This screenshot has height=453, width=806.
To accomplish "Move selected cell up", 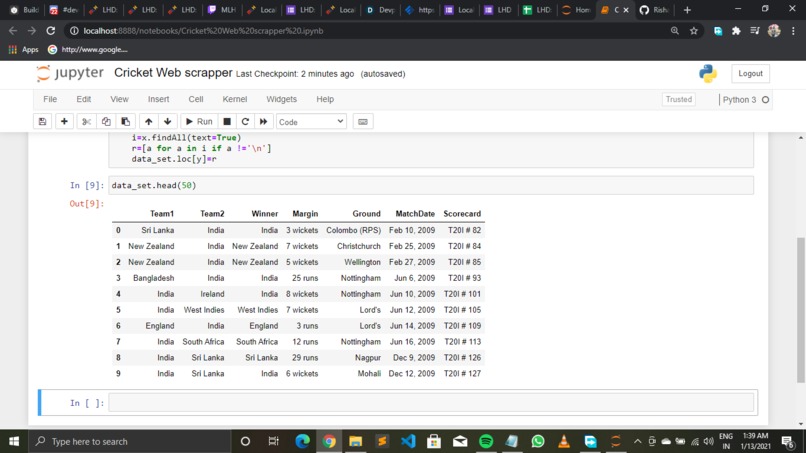I will (x=149, y=122).
